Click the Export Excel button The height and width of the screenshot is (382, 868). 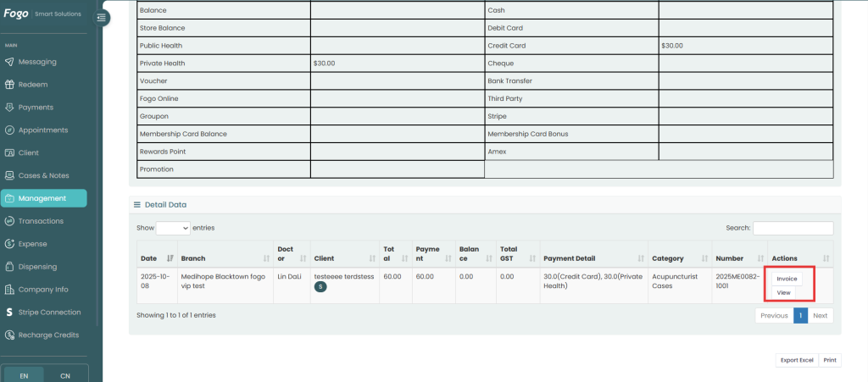(x=797, y=360)
